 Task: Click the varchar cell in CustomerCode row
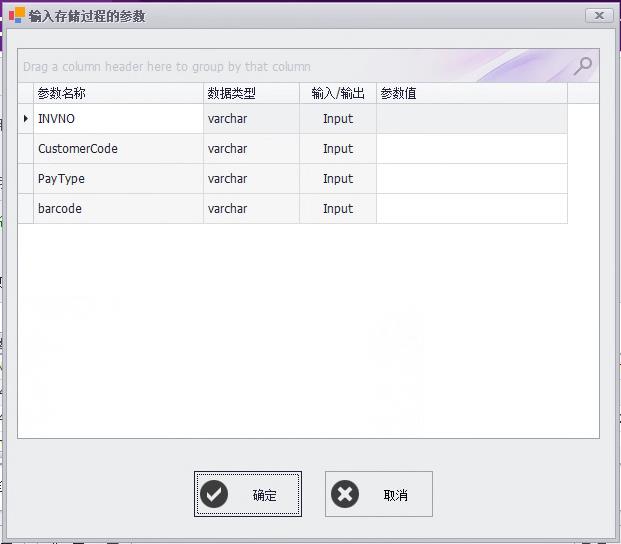point(251,149)
